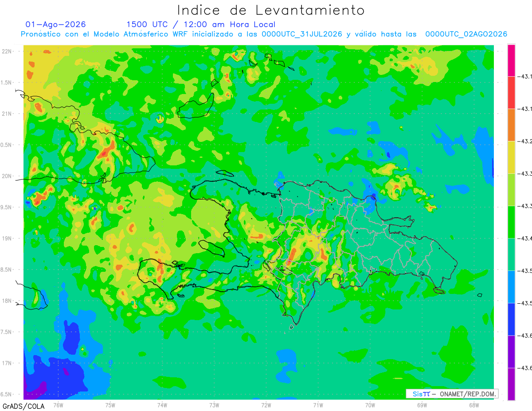Click the '71W' longitude label

(x=318, y=405)
